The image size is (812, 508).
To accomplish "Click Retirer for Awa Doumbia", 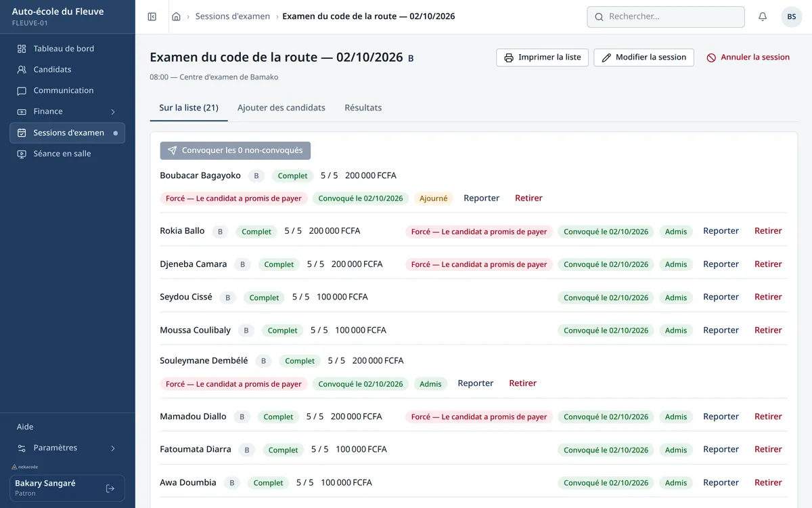I will click(x=768, y=483).
